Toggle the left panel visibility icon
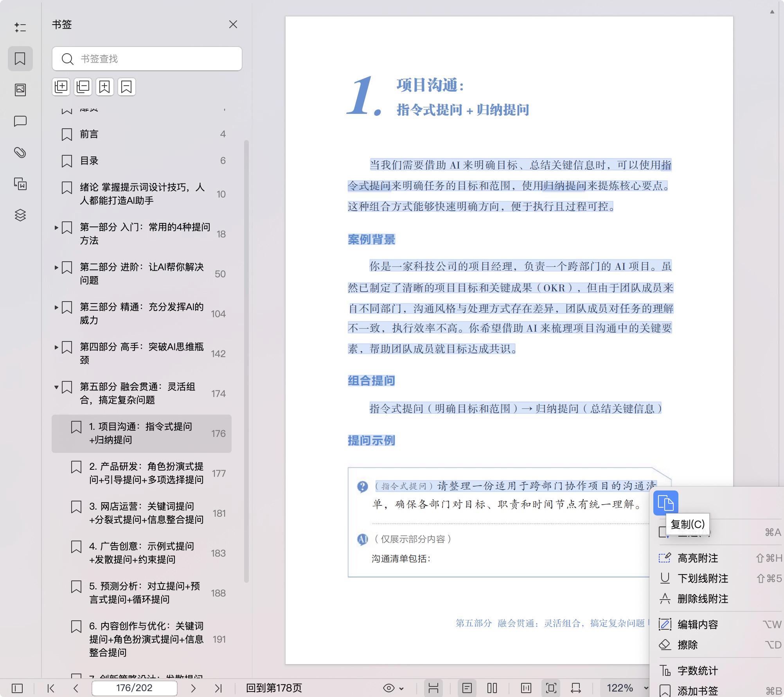 17,688
